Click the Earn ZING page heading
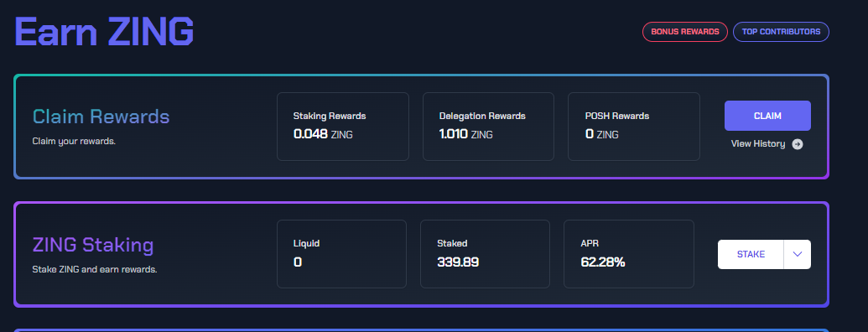The image size is (868, 332). tap(104, 32)
